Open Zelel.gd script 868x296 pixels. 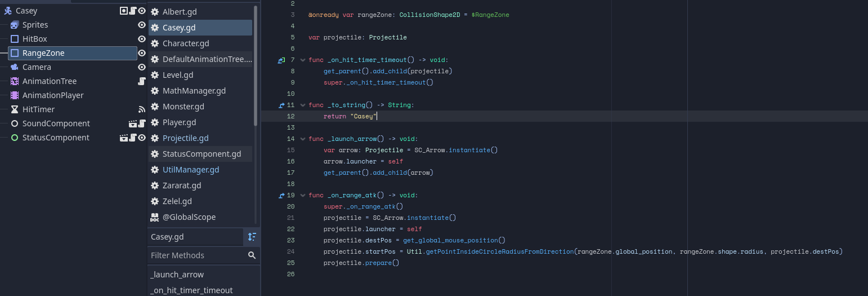coord(200,201)
